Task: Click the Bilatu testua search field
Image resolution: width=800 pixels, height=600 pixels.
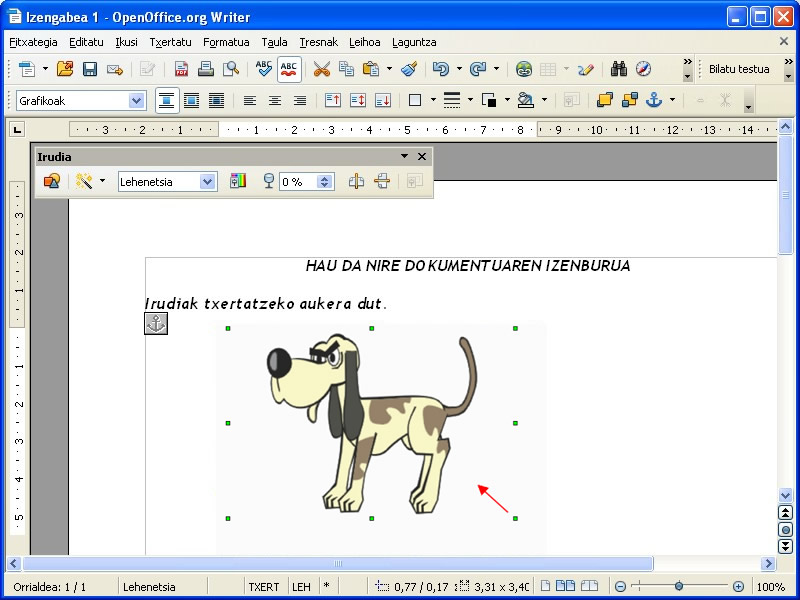Action: click(x=740, y=69)
